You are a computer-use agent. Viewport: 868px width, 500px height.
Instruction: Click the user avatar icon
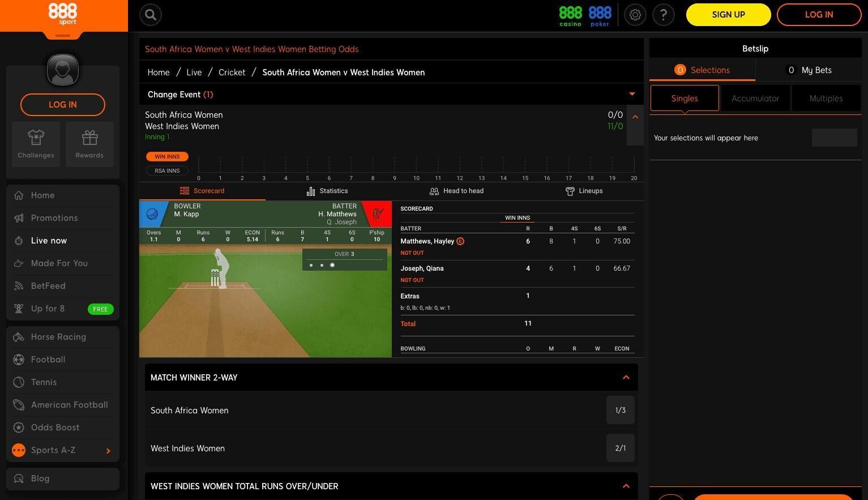click(x=63, y=70)
